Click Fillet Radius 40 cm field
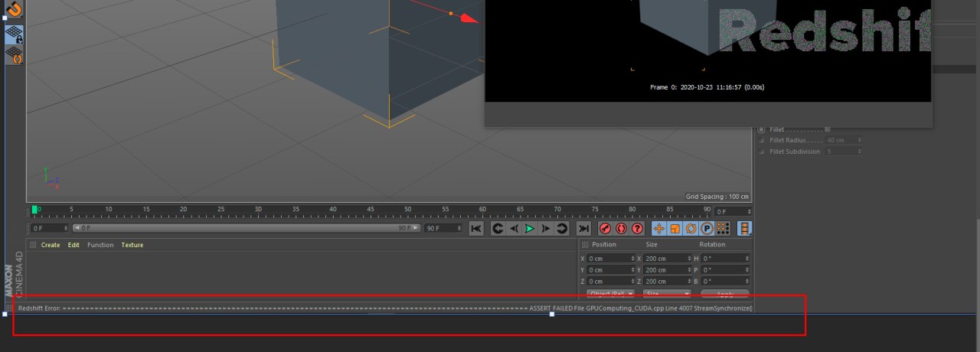Image resolution: width=980 pixels, height=352 pixels. 844,140
